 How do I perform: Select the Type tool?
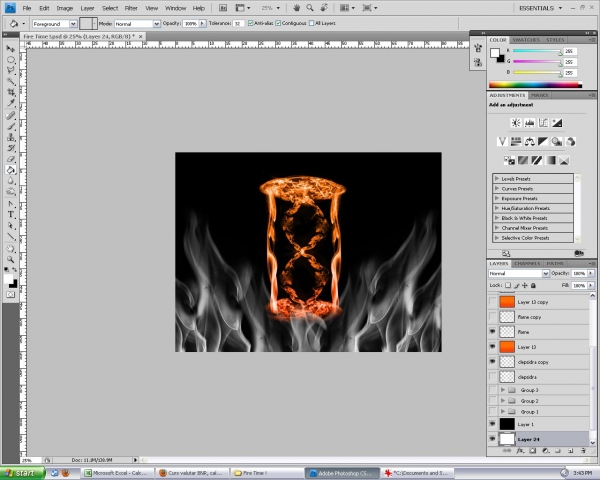[10, 215]
